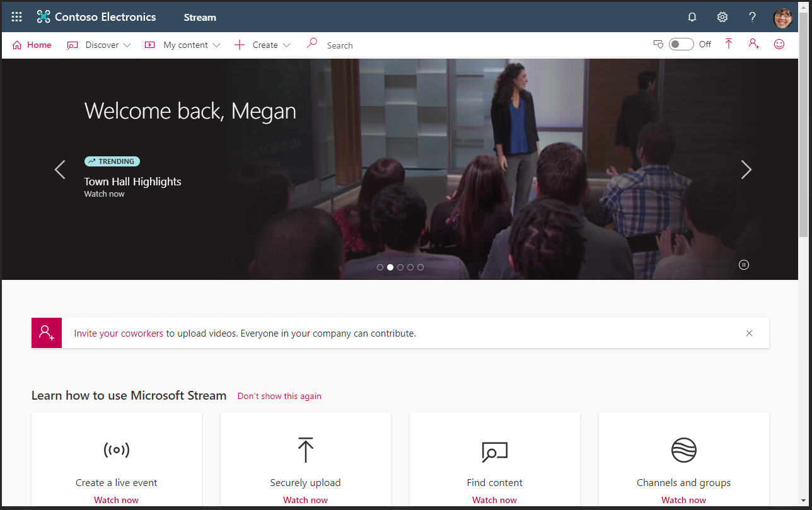
Task: Open Megan's profile picture menu
Action: coord(783,18)
